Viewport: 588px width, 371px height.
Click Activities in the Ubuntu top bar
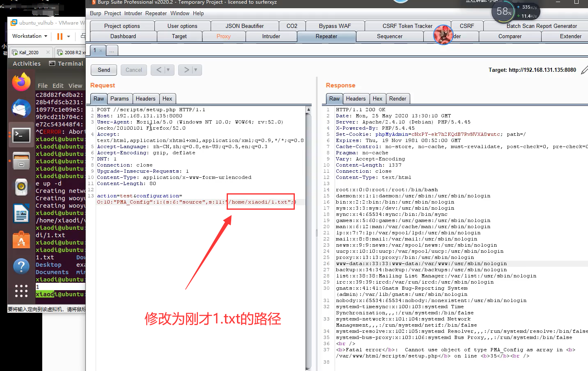tap(27, 64)
